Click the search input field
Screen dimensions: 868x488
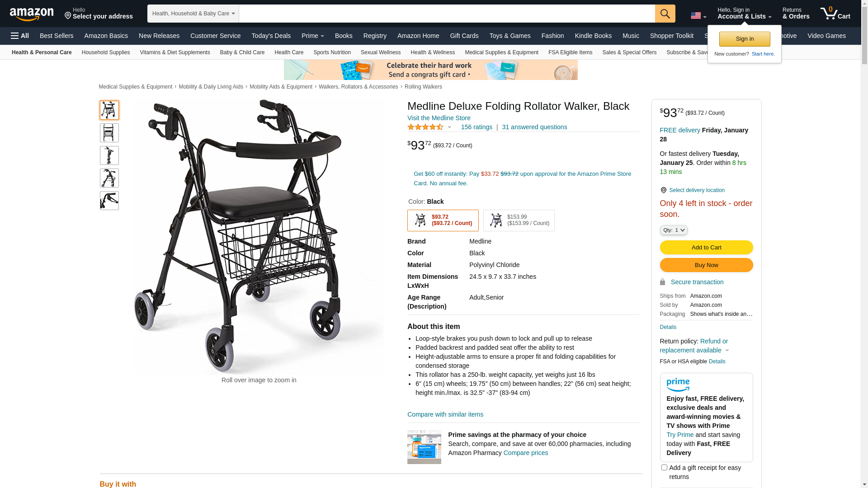point(447,14)
